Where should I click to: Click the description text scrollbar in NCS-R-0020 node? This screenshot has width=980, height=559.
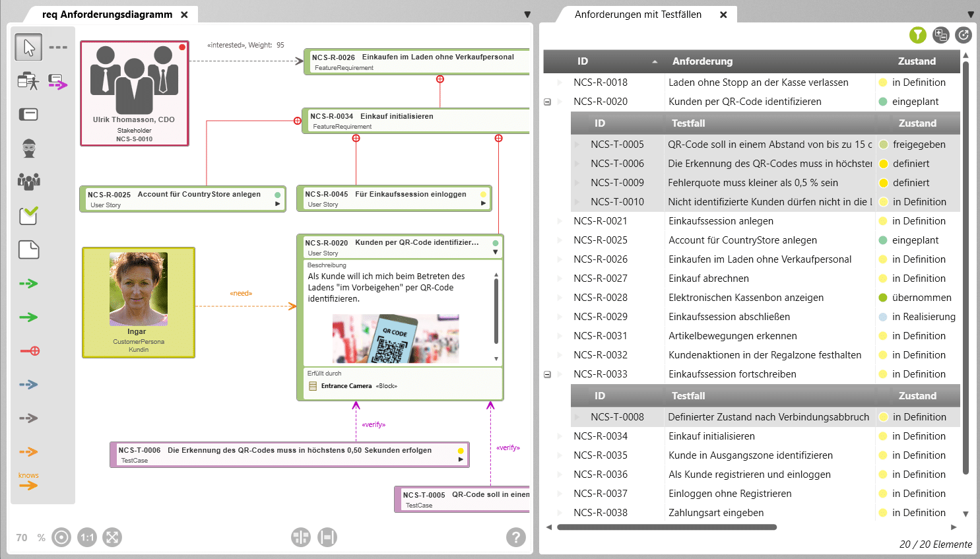496,310
